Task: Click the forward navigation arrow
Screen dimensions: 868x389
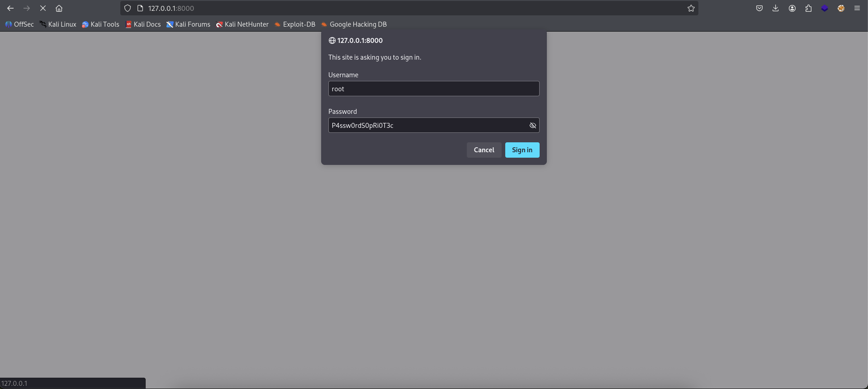Action: (x=27, y=8)
